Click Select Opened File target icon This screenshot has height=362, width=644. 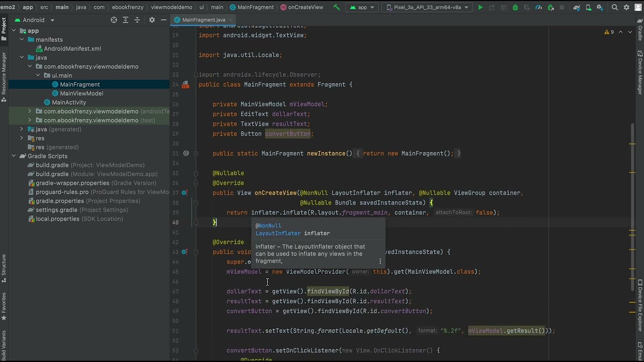(114, 20)
